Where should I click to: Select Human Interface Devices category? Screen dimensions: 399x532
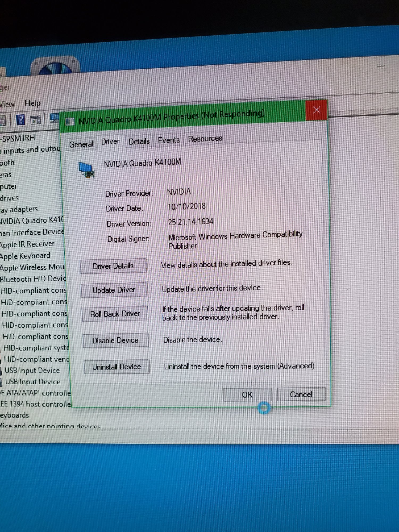pyautogui.click(x=32, y=232)
